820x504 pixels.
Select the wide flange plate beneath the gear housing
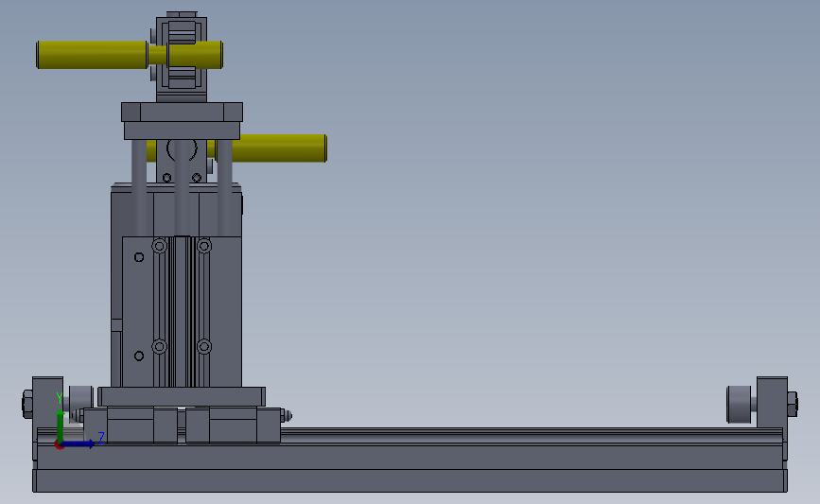[x=182, y=112]
